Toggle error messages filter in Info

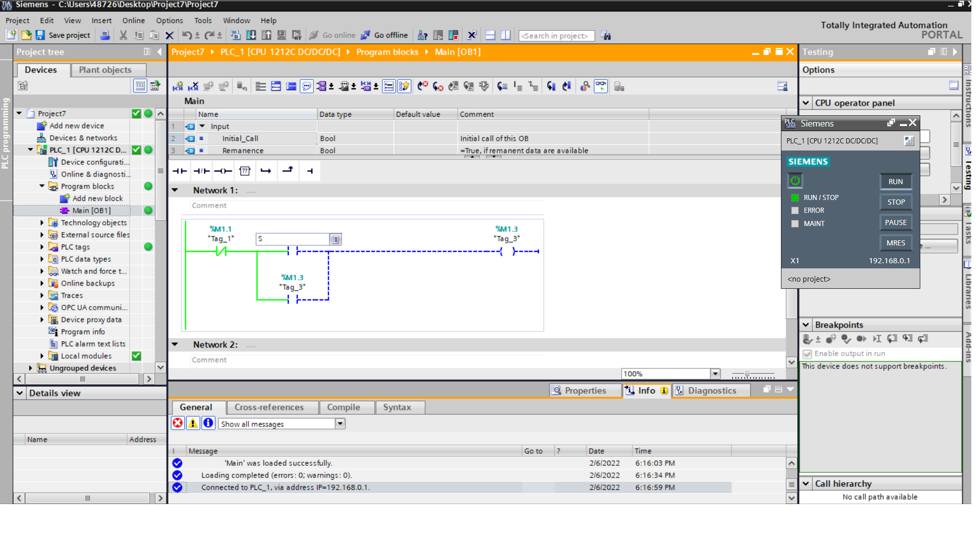point(178,423)
